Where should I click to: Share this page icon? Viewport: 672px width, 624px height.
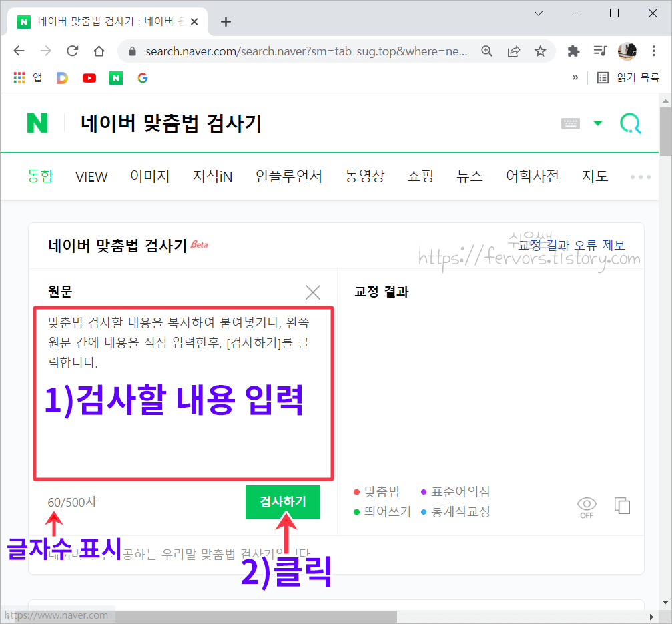tap(513, 51)
